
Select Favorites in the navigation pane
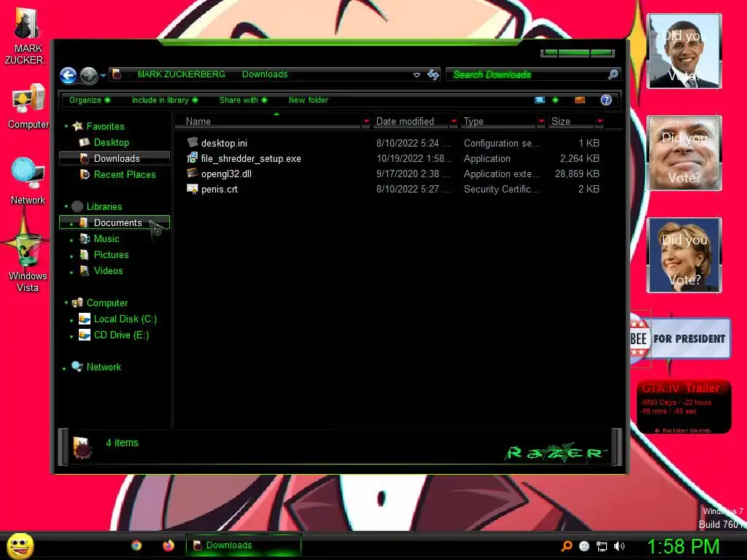105,126
